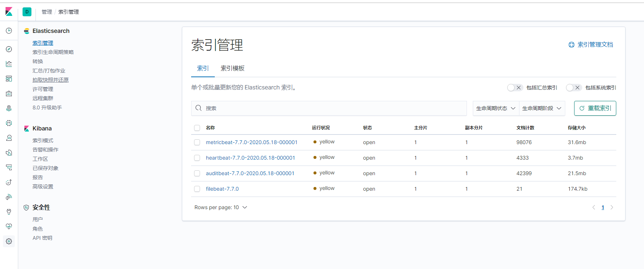This screenshot has height=269, width=644.
Task: Open 远程集群 in the Elasticsearch menu
Action: tap(43, 98)
